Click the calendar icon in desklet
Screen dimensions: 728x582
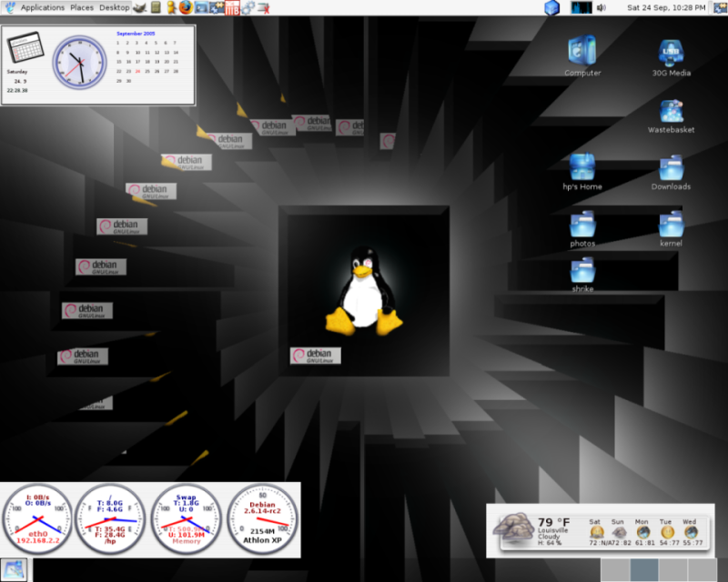25,47
